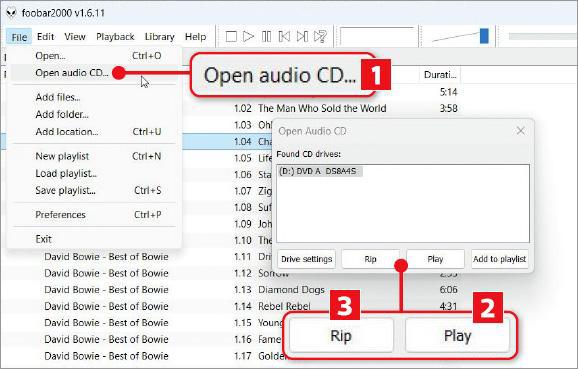Click the Add to playlist button

point(499,259)
